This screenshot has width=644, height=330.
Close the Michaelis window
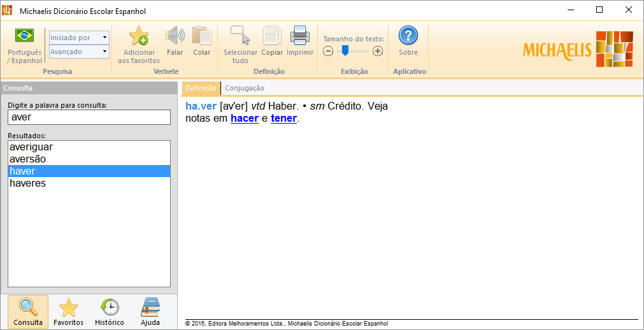point(628,10)
